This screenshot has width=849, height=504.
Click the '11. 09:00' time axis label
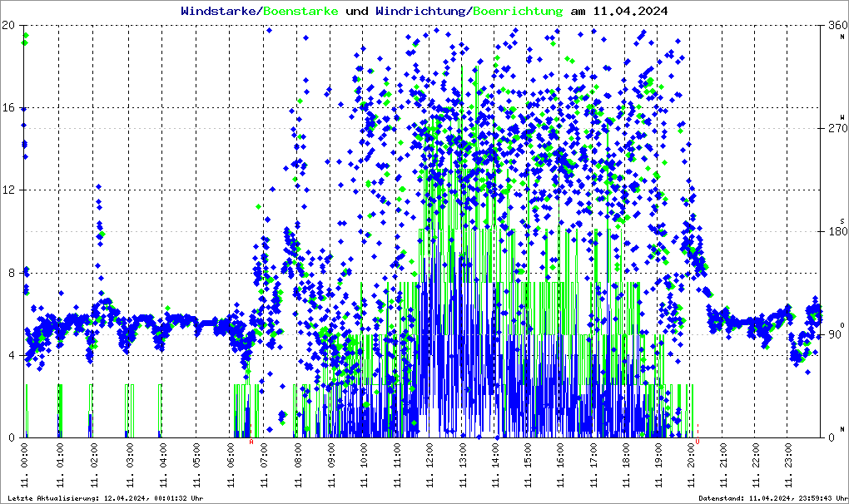pos(330,466)
